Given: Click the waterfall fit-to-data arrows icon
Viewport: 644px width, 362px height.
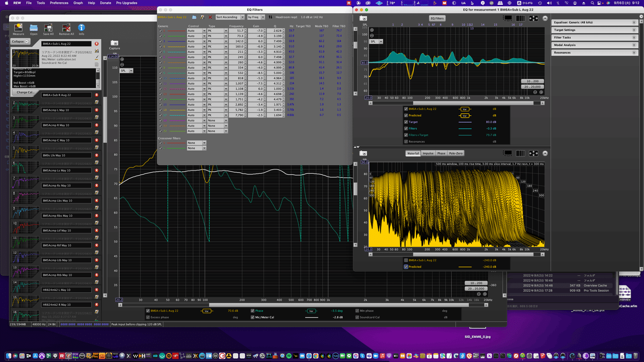Looking at the screenshot, I should [533, 153].
